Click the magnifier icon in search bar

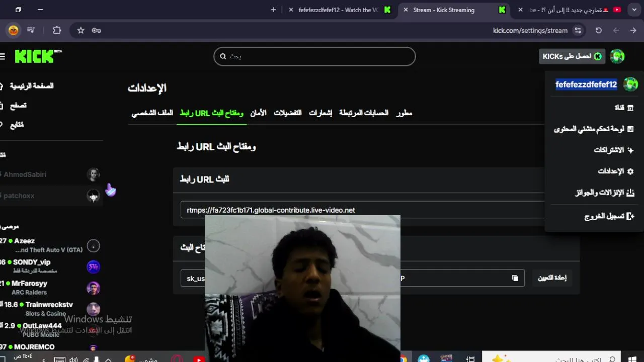point(223,56)
